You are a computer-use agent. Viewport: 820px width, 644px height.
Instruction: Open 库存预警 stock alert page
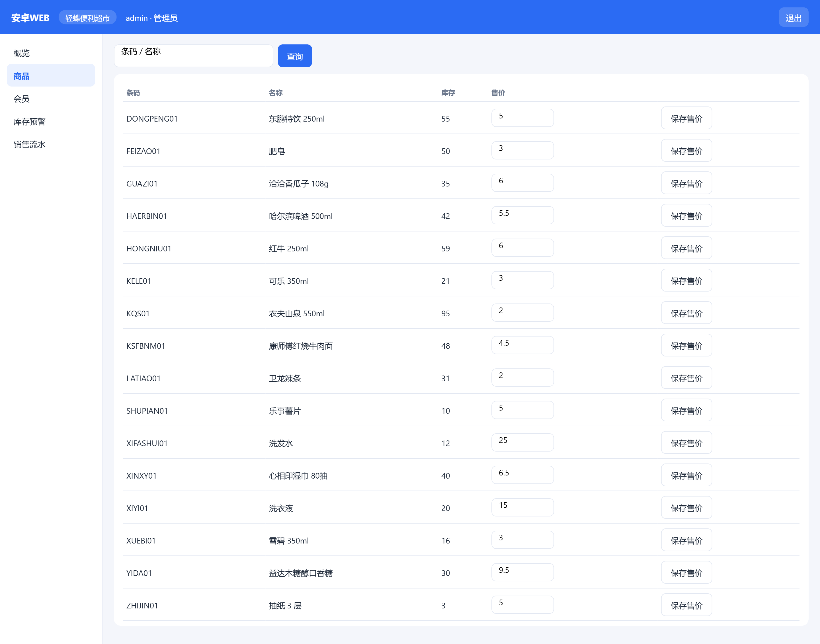51,121
